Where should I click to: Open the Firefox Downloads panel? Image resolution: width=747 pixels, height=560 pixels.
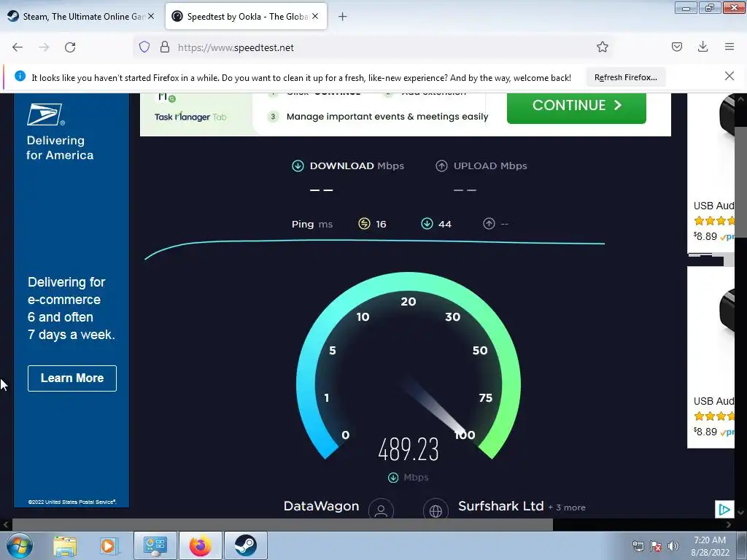click(x=703, y=47)
